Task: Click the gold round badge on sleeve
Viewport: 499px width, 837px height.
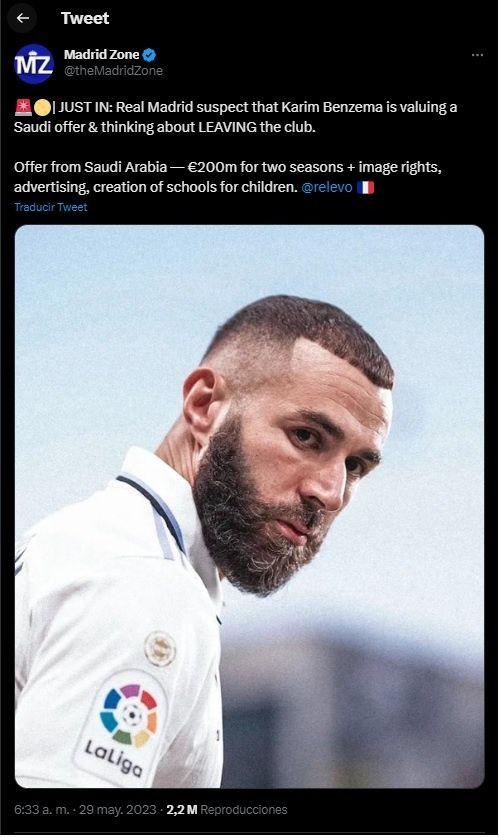Action: (x=160, y=648)
